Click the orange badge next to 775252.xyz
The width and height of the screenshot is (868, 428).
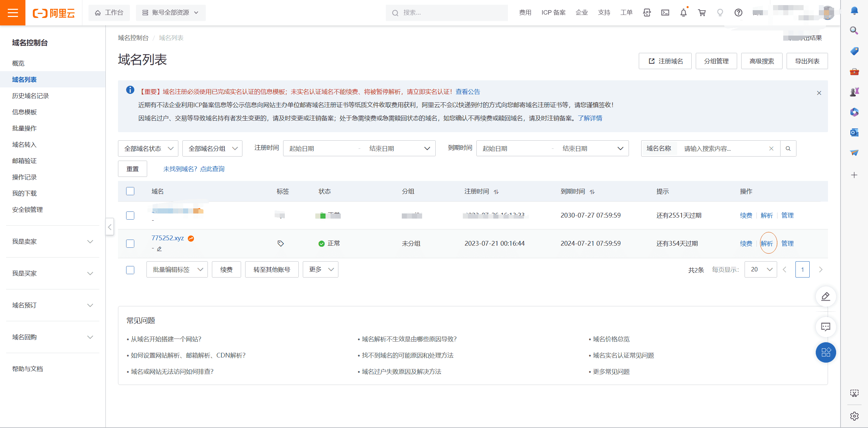point(191,239)
